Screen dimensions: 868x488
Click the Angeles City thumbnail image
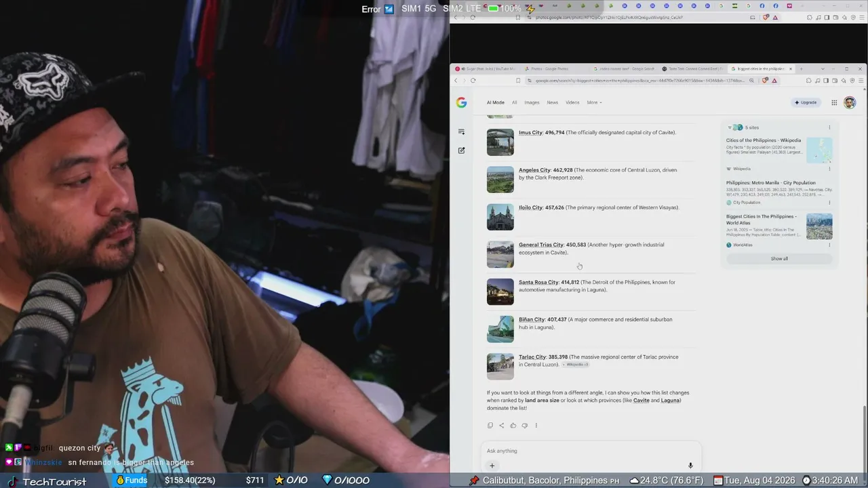pyautogui.click(x=500, y=180)
